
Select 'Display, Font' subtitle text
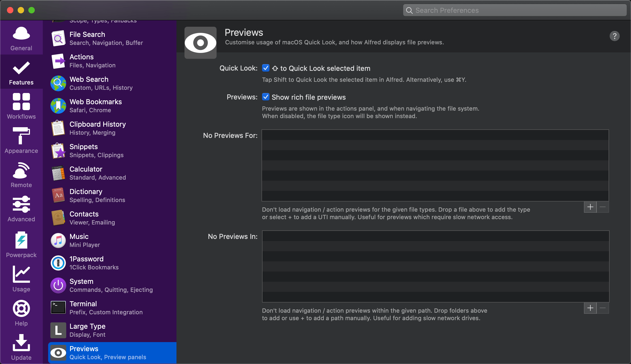[87, 335]
